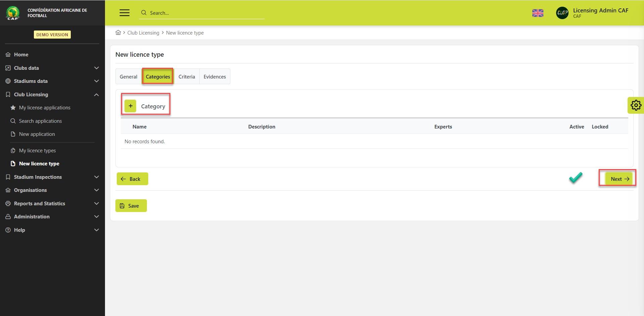Click the home breadcrumb icon
The height and width of the screenshot is (316, 644).
coord(118,33)
